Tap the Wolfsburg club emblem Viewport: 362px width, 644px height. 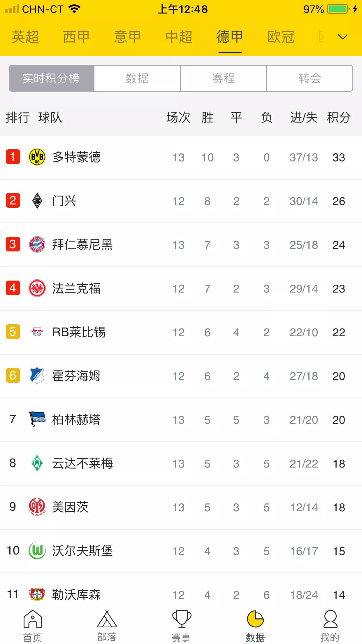[x=37, y=551]
